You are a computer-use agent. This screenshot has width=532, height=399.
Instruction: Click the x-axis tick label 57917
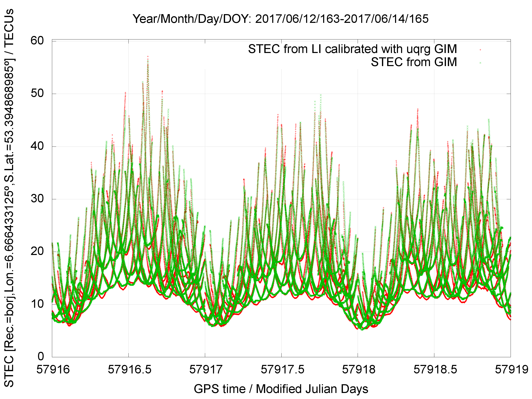tap(206, 369)
